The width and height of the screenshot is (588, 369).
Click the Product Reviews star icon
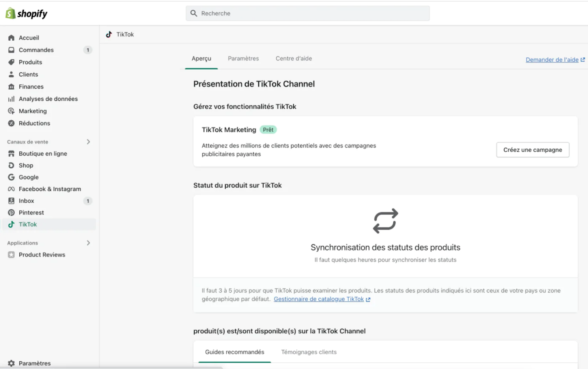(11, 255)
